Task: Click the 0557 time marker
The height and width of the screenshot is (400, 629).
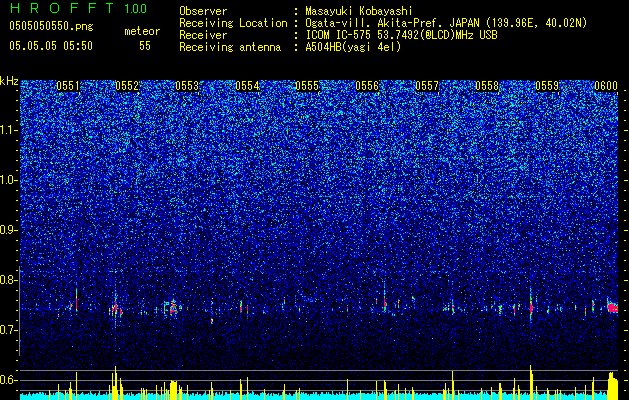Action: click(x=427, y=86)
